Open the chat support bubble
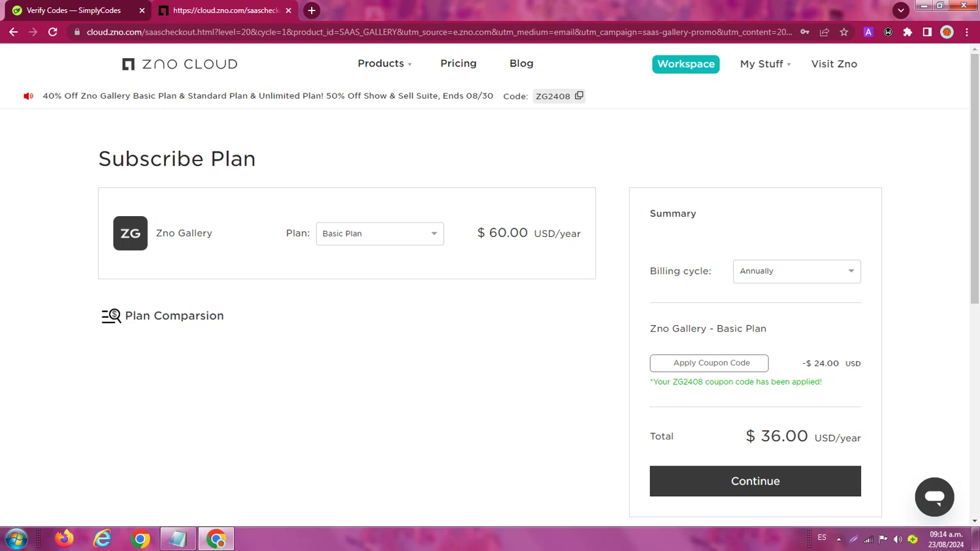This screenshot has height=551, width=980. (934, 497)
